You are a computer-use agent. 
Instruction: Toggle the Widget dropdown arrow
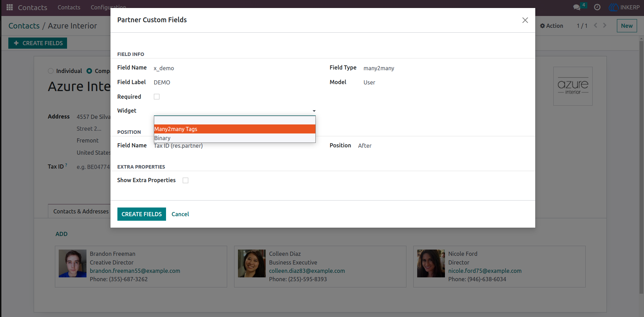(314, 111)
